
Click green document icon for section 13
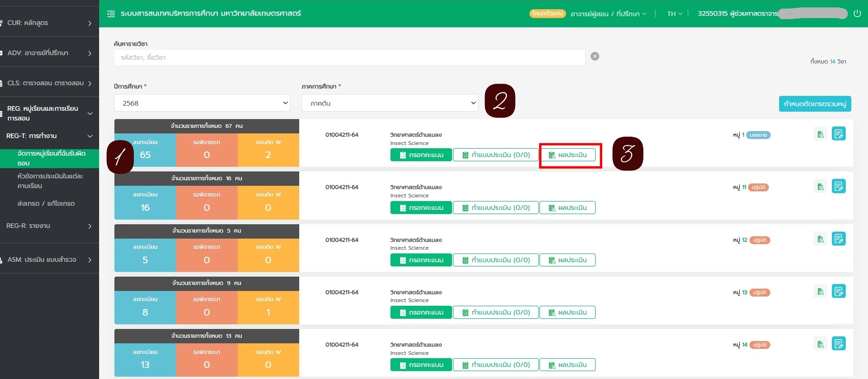(x=820, y=291)
